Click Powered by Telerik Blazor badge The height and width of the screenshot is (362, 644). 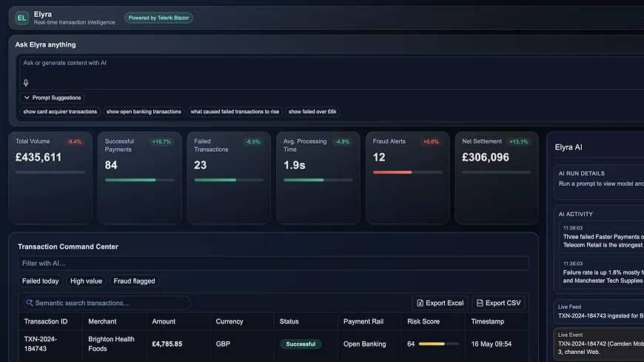pyautogui.click(x=158, y=18)
